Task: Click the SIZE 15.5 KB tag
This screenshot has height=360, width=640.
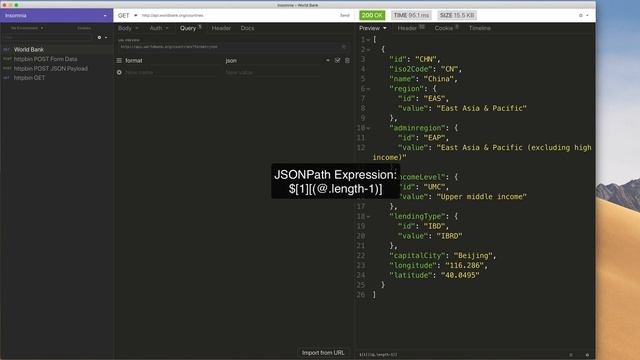Action: pyautogui.click(x=457, y=16)
